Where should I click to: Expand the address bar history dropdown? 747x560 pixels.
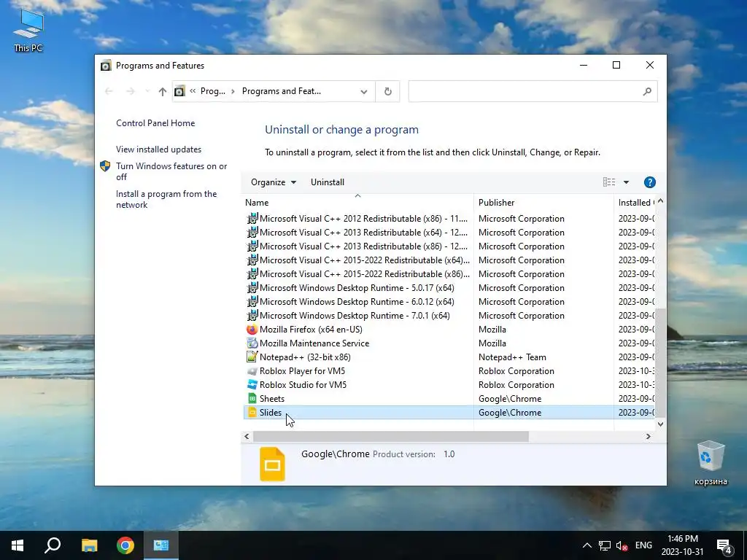pyautogui.click(x=364, y=91)
